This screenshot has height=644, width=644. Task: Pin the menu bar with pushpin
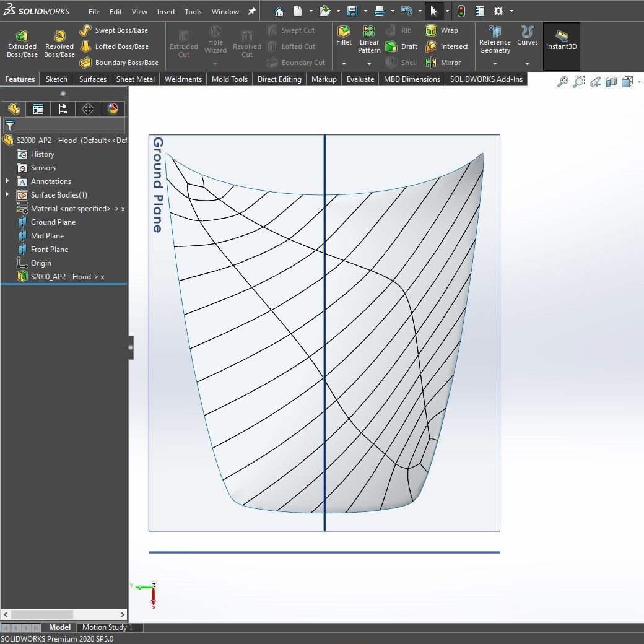(252, 11)
